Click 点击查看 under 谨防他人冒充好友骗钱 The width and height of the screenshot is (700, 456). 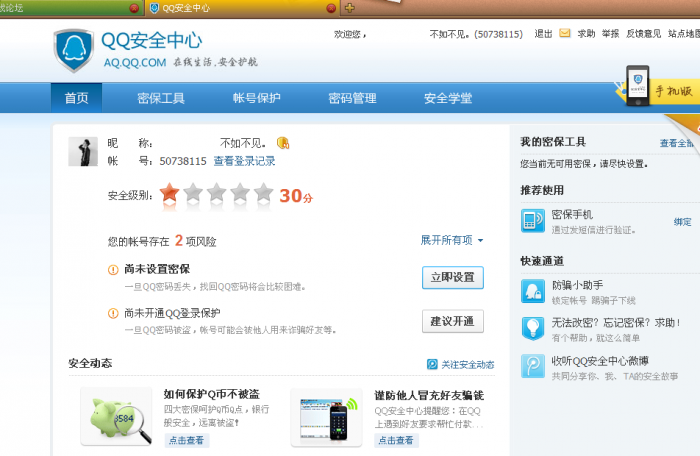click(x=396, y=440)
